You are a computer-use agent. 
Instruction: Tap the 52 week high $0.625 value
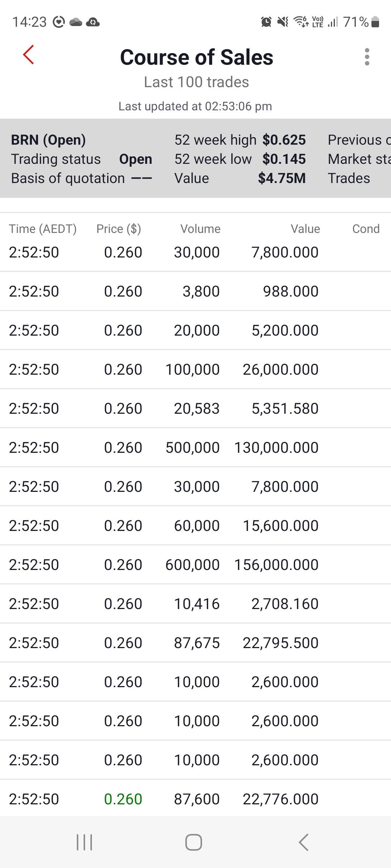(284, 140)
